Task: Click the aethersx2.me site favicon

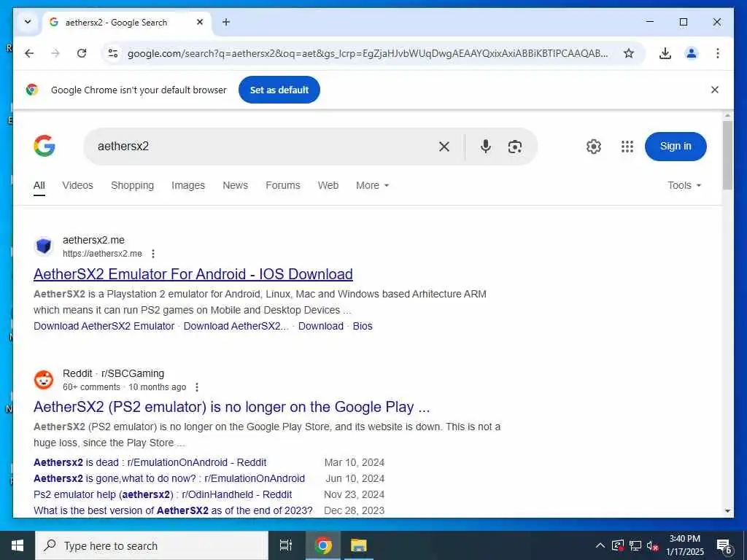Action: tap(44, 246)
